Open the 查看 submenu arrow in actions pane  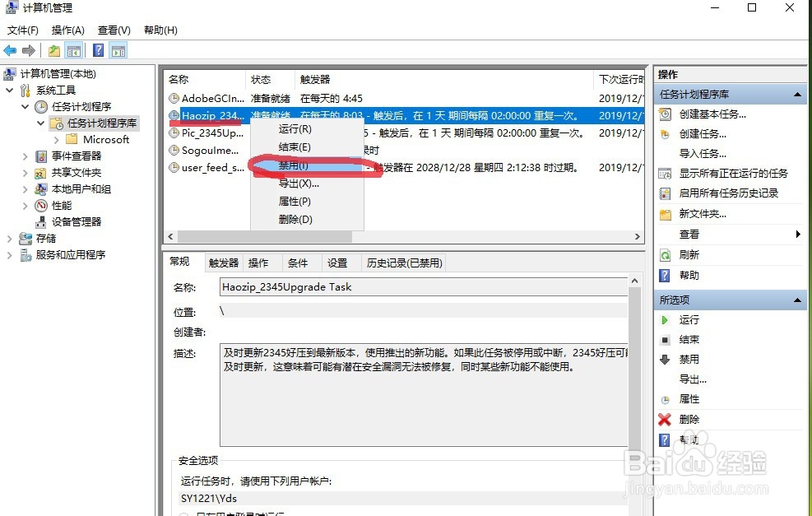coord(798,235)
